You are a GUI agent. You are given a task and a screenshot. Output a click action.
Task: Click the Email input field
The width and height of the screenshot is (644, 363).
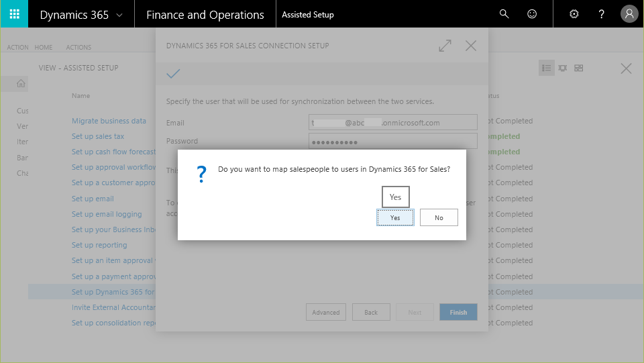point(392,122)
